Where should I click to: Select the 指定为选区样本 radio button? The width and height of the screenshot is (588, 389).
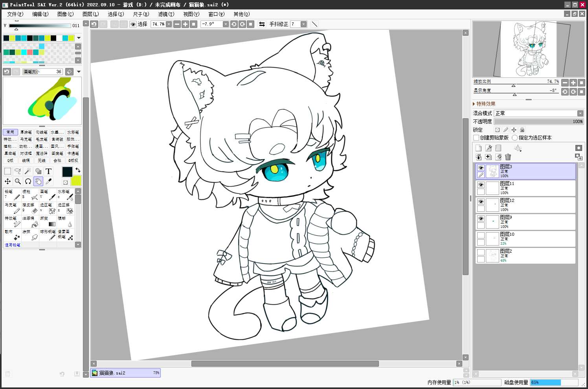(x=514, y=138)
